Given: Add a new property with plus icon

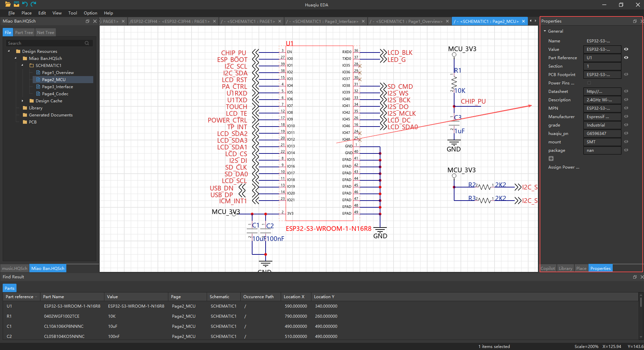Looking at the screenshot, I should coord(551,159).
